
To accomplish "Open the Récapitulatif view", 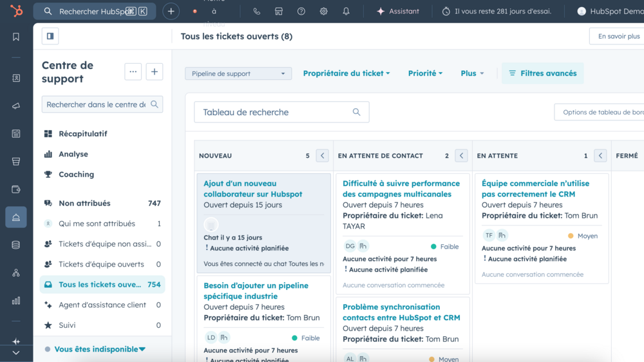I will click(82, 133).
